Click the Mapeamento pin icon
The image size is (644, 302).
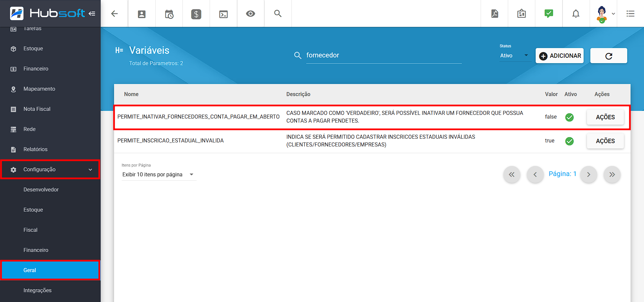click(13, 89)
